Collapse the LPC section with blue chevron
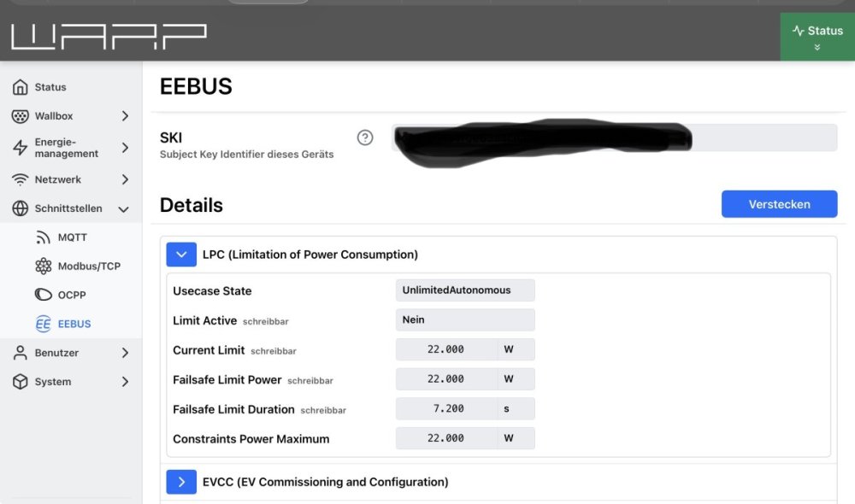855x504 pixels. click(x=181, y=255)
